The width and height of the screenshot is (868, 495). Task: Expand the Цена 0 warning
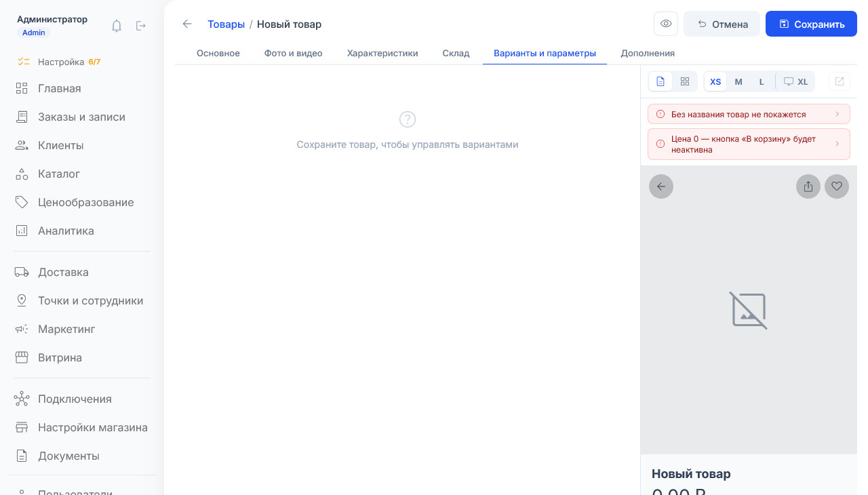749,144
